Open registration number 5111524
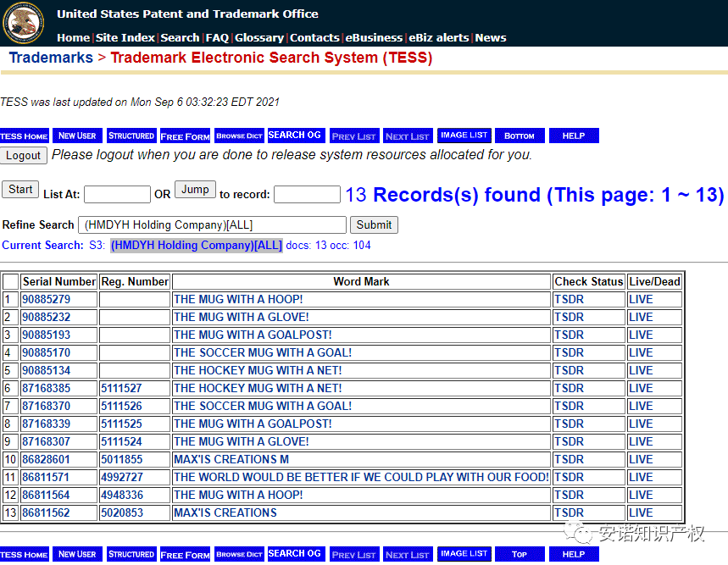Viewport: 728px width, 565px height. click(x=122, y=441)
